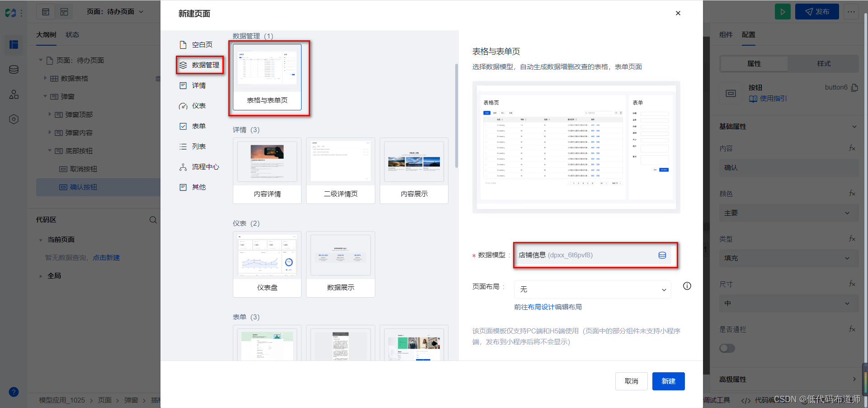Switch to the 配置 tab
Viewport: 868px width, 408px height.
pyautogui.click(x=748, y=35)
